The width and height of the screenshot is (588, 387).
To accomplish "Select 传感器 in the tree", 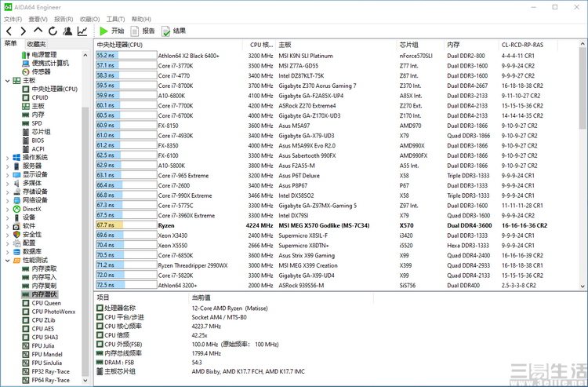I will click(x=36, y=71).
